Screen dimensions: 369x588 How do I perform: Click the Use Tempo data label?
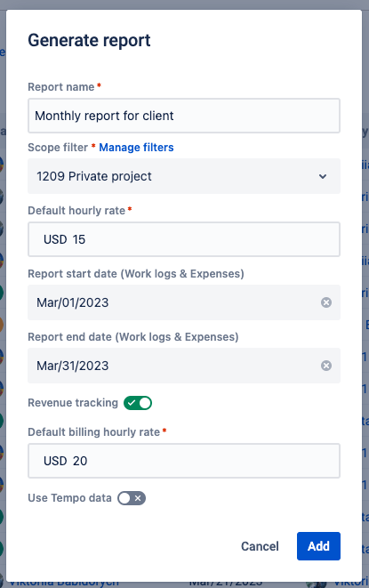click(x=69, y=498)
